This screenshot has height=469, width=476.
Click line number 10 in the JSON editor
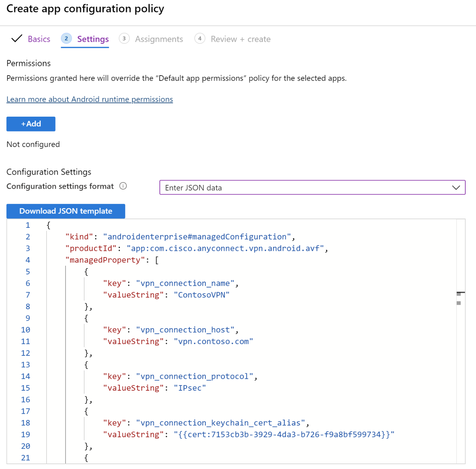coord(26,330)
